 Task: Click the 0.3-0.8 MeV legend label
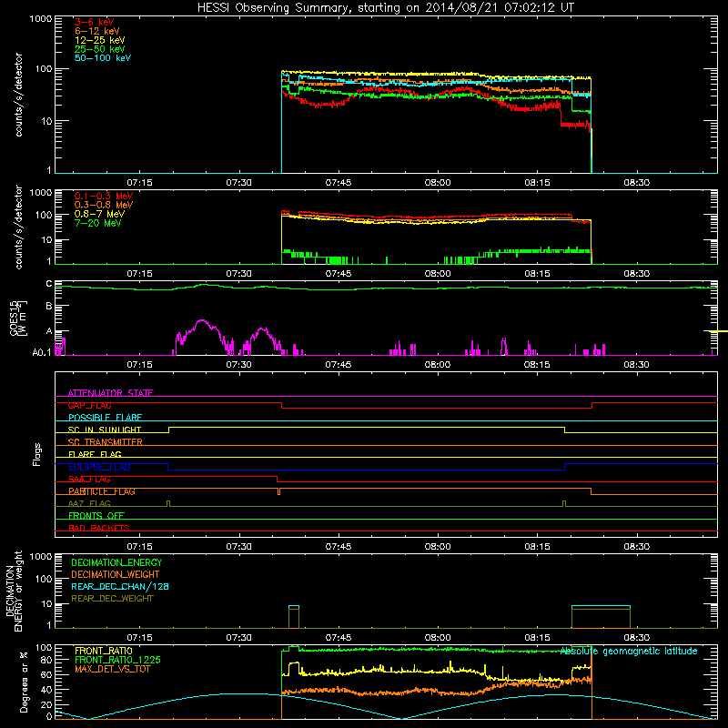coord(104,205)
